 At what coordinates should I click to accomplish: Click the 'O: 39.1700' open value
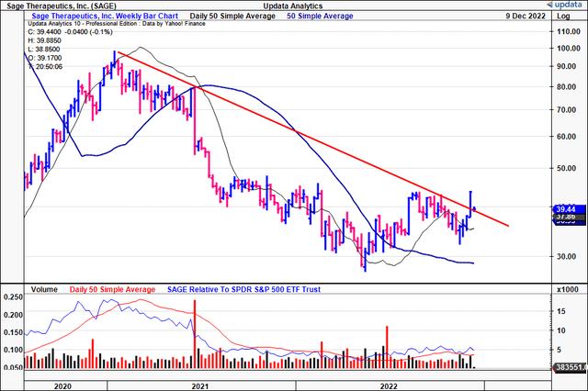[x=45, y=58]
